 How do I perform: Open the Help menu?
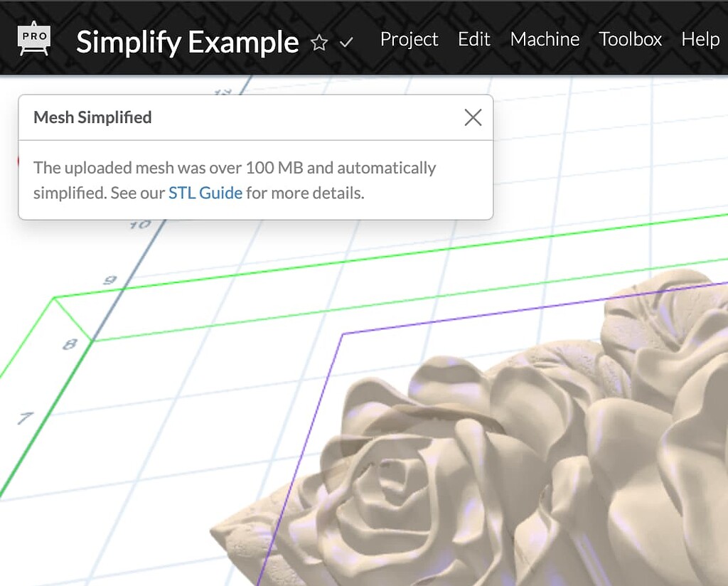[700, 39]
